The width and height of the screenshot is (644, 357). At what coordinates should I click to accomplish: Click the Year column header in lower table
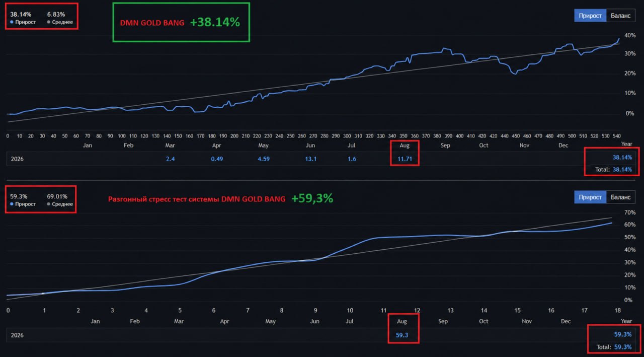(626, 321)
